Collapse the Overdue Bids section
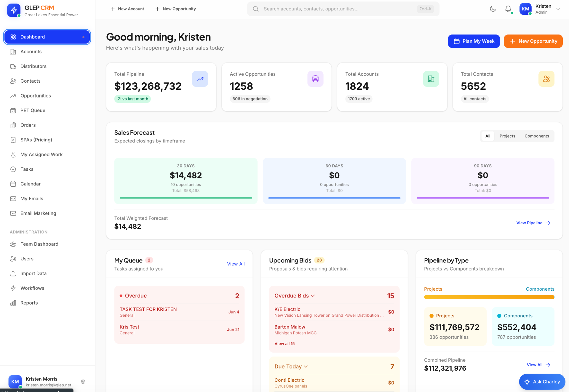 295,296
